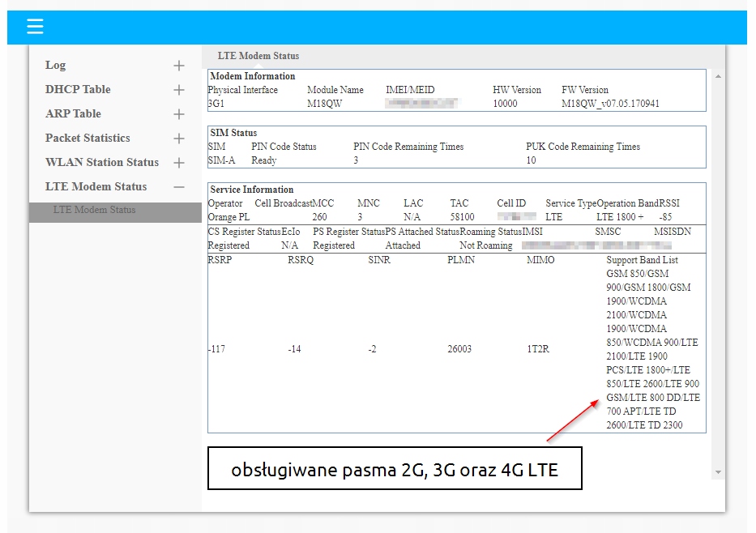Expand WLAN Station Status plus icon
This screenshot has height=533, width=756.
pos(179,163)
